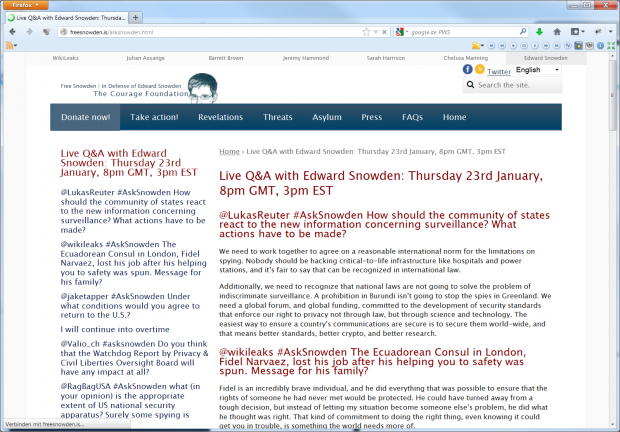Open the Take action! menu item
The width and height of the screenshot is (620, 432).
tap(154, 117)
